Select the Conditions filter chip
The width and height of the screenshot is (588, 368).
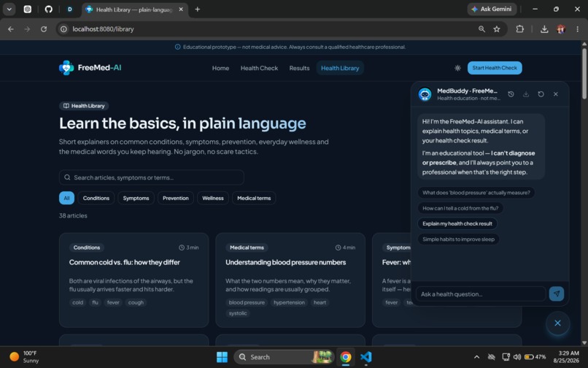96,198
